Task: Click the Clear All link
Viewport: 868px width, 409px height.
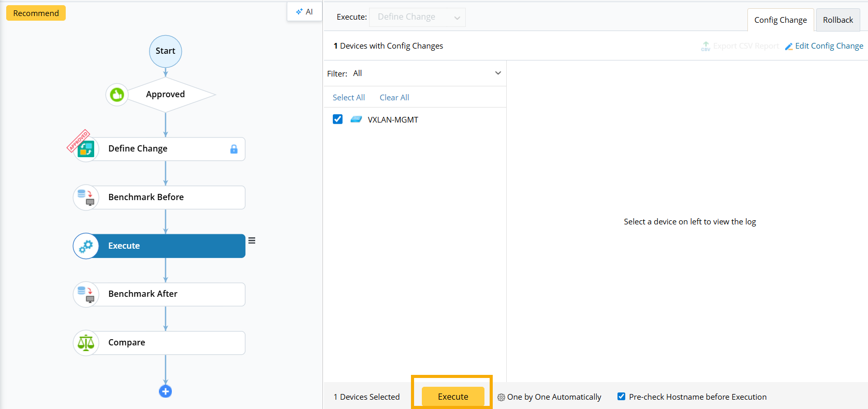Action: [394, 98]
